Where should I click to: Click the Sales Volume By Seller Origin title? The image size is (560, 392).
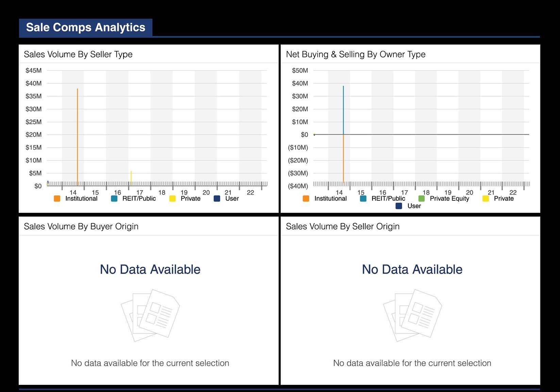(x=343, y=226)
